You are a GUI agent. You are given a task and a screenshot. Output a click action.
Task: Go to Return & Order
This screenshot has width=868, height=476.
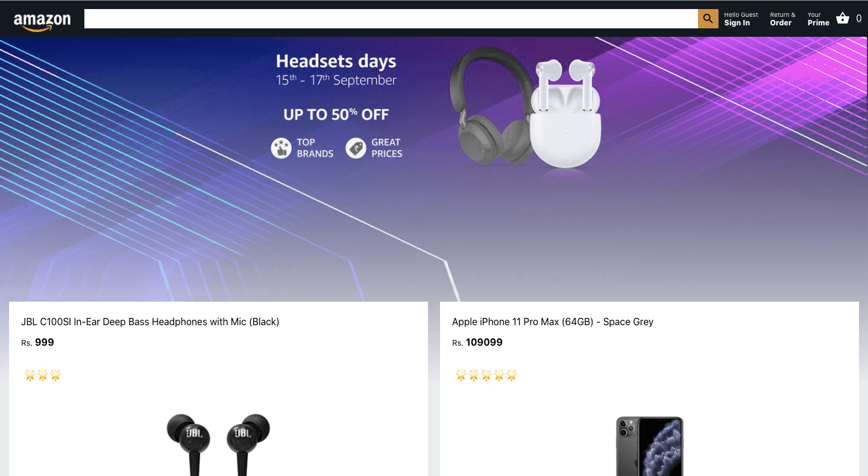pos(782,19)
